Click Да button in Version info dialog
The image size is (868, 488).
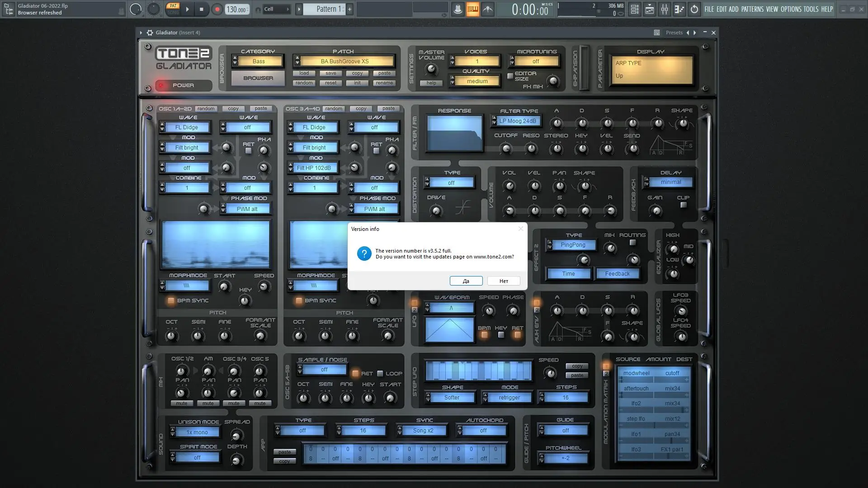(466, 281)
